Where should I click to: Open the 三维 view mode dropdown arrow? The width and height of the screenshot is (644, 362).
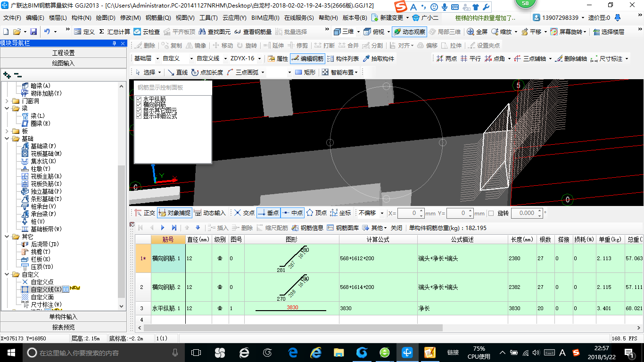click(358, 32)
